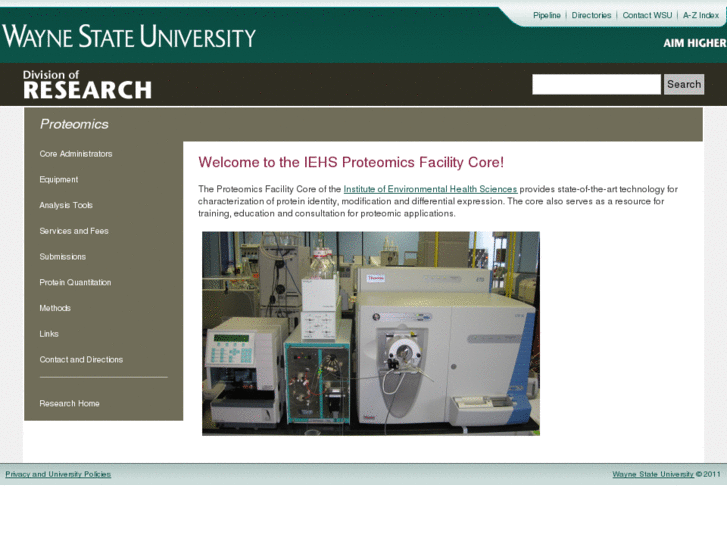Go to Services and Fees
The width and height of the screenshot is (727, 545).
point(74,231)
